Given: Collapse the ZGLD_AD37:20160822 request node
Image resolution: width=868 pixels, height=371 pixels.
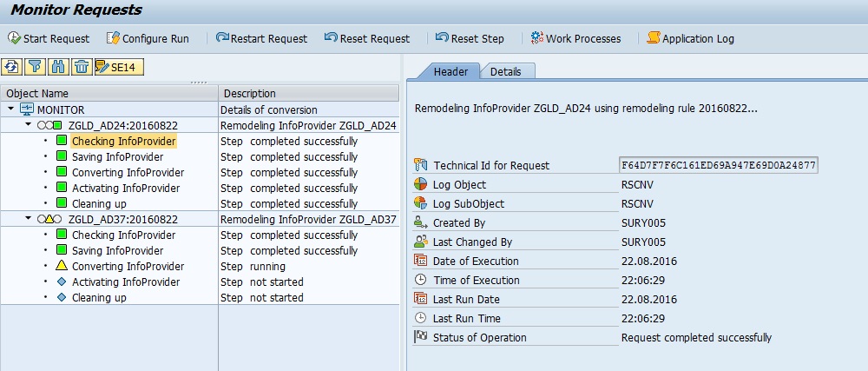Looking at the screenshot, I should pos(29,219).
